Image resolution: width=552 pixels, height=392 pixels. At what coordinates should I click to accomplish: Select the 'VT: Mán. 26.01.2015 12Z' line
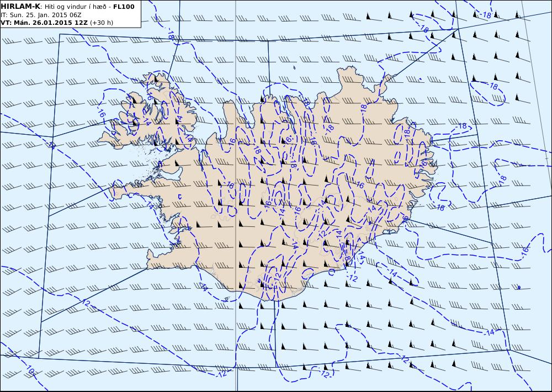(45, 23)
